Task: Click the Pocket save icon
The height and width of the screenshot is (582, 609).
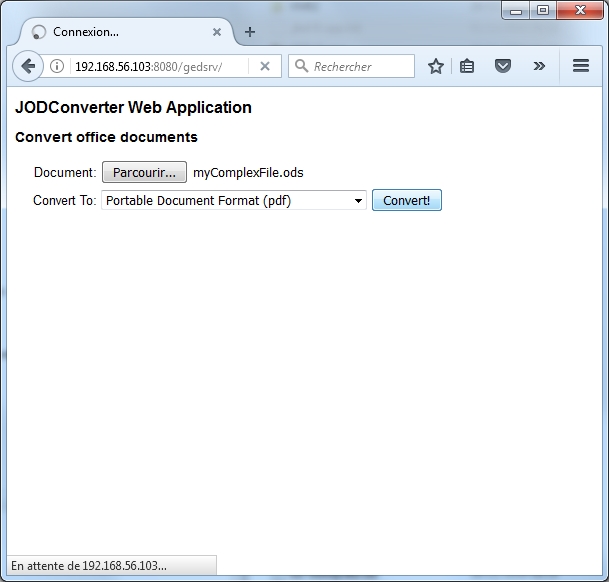Action: tap(503, 67)
